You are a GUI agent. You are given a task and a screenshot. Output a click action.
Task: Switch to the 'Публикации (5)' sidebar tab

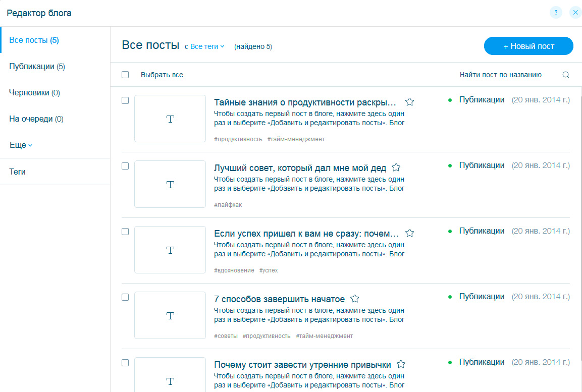click(x=37, y=67)
